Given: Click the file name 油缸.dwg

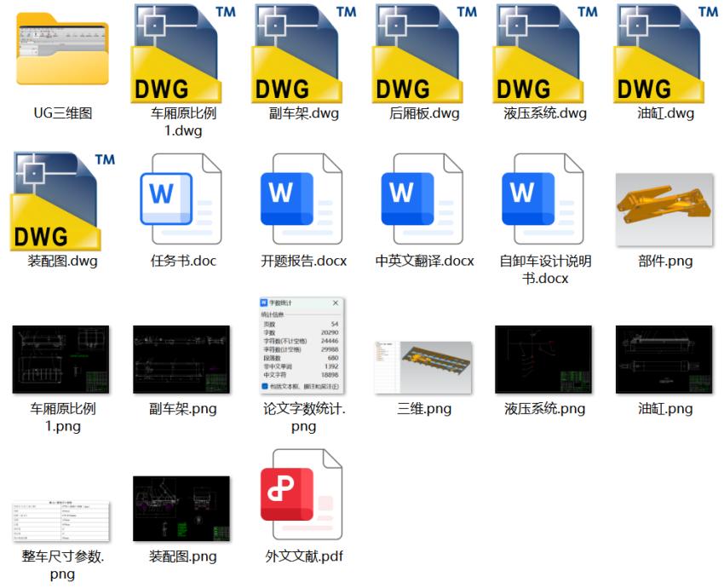Looking at the screenshot, I should 666,113.
